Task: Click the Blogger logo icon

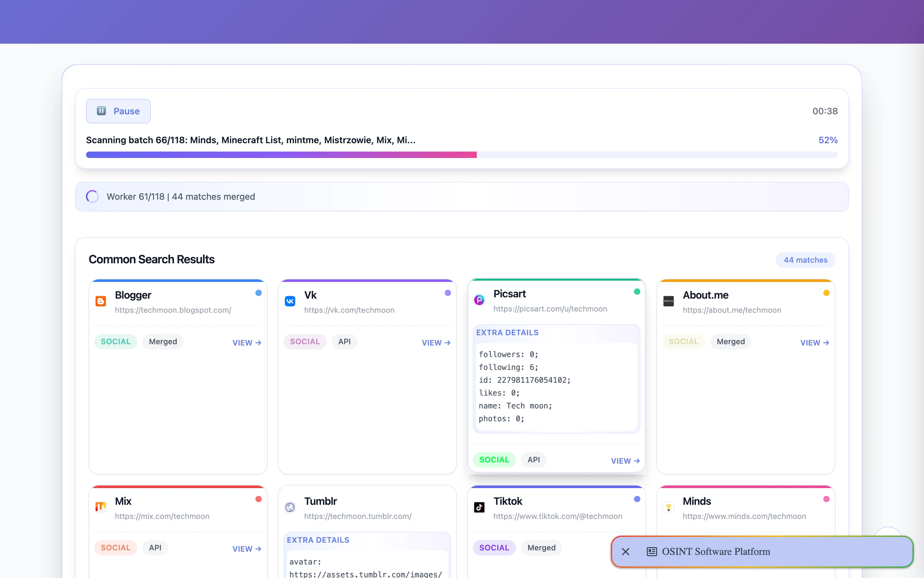Action: 101,301
